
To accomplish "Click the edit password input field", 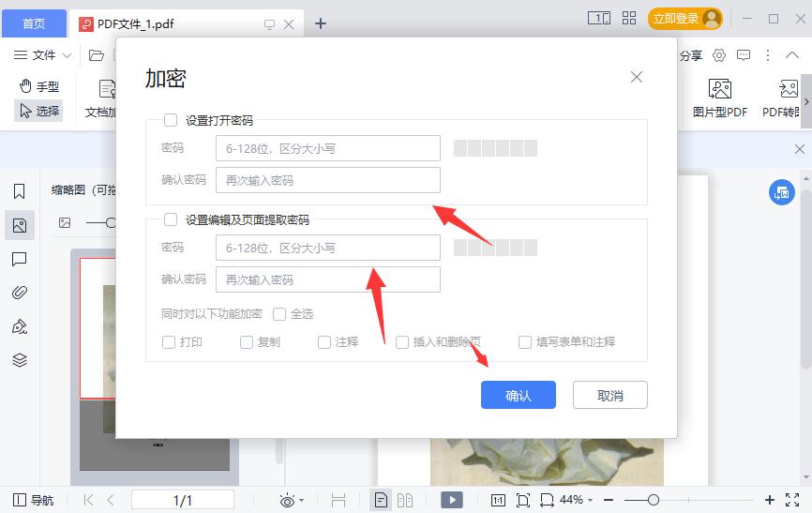I will pyautogui.click(x=328, y=248).
